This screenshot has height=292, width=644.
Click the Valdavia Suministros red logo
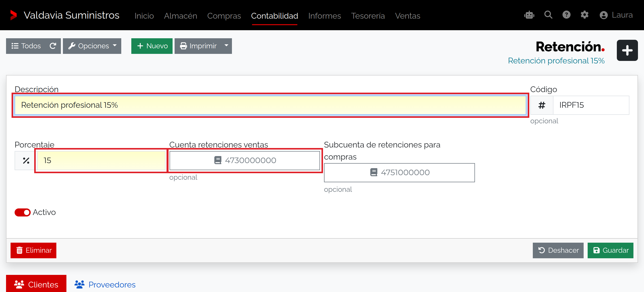point(13,15)
